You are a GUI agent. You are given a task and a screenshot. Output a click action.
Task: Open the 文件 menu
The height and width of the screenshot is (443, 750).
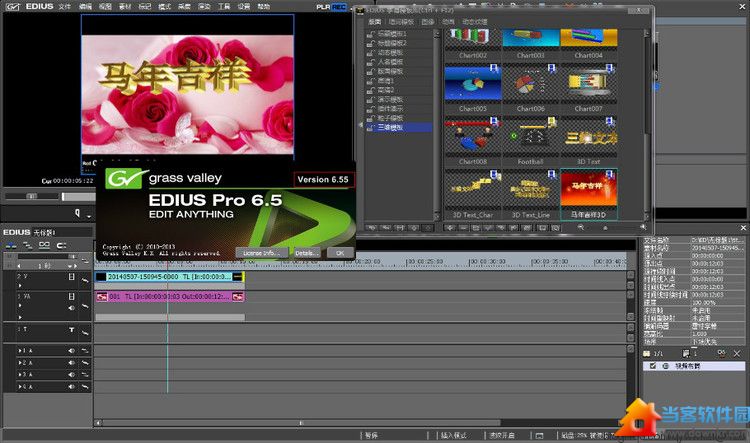click(x=65, y=7)
